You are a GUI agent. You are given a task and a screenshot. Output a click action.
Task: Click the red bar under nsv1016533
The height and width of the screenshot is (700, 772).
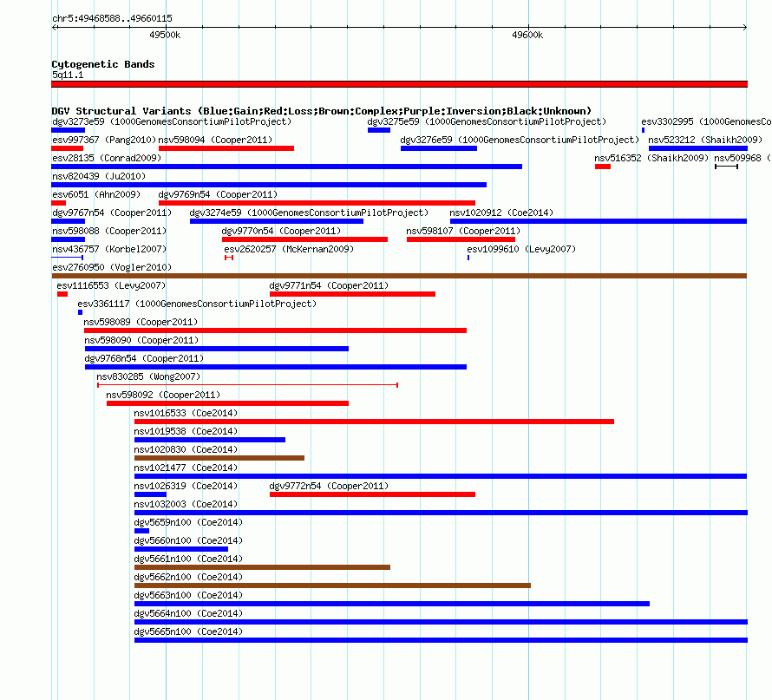pyautogui.click(x=374, y=422)
